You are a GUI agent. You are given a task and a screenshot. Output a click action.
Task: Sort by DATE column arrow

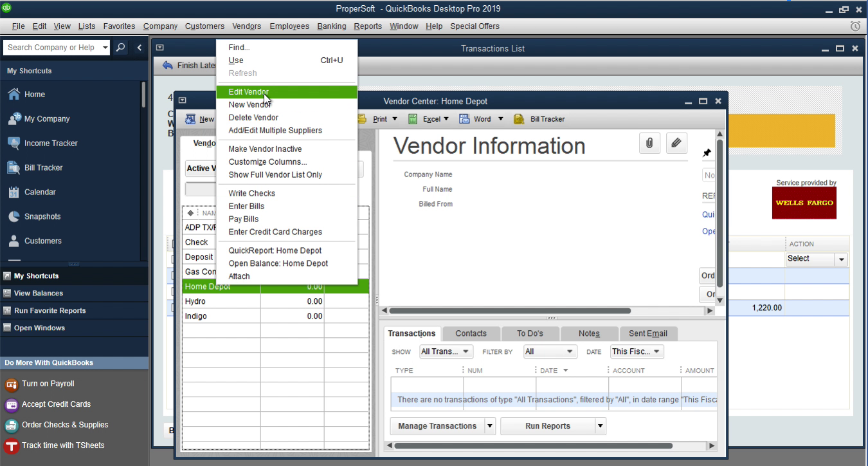[566, 371]
